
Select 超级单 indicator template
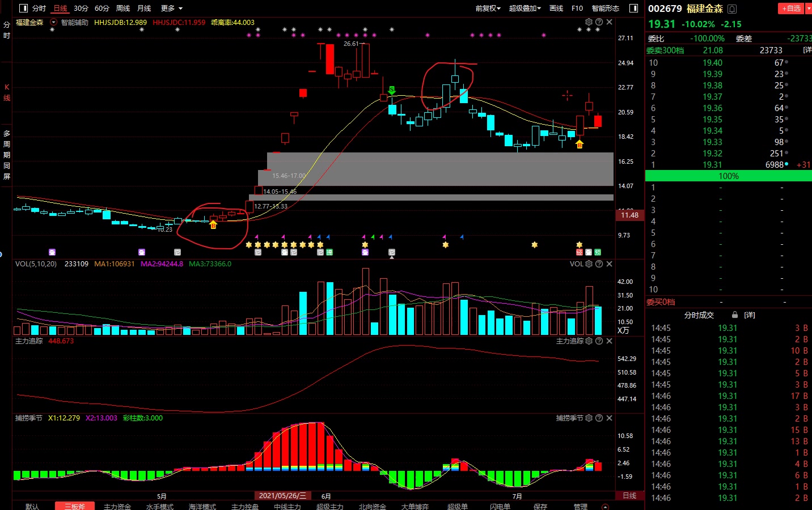coord(458,507)
